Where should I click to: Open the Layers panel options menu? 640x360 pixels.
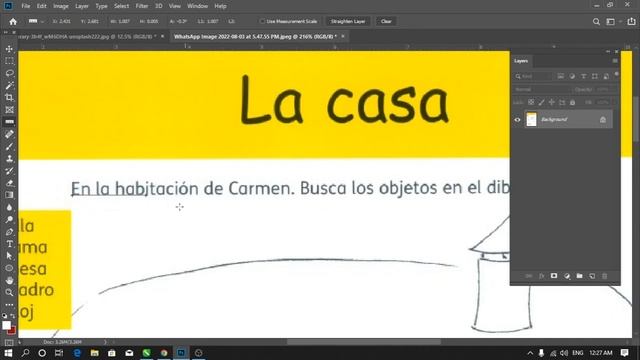click(615, 61)
